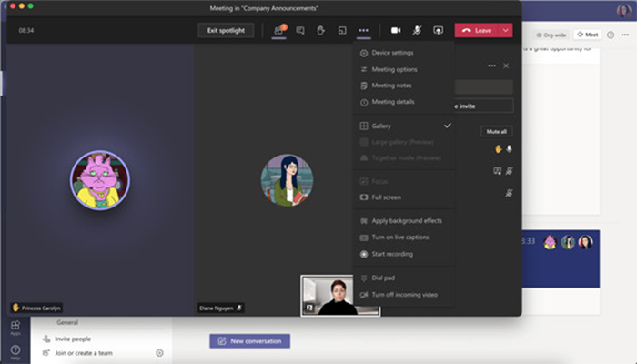This screenshot has height=364, width=637.
Task: Click the gear icon beside Join or create a team
Action: click(x=159, y=352)
